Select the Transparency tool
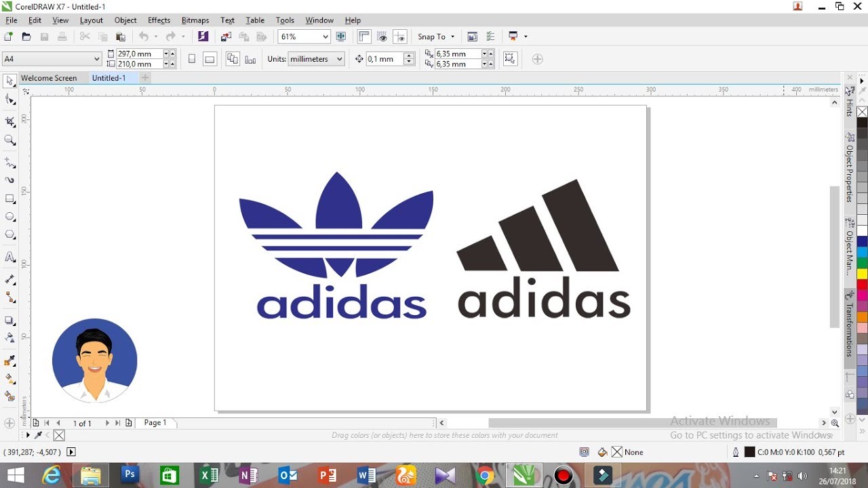This screenshot has height=488, width=868. [x=9, y=338]
